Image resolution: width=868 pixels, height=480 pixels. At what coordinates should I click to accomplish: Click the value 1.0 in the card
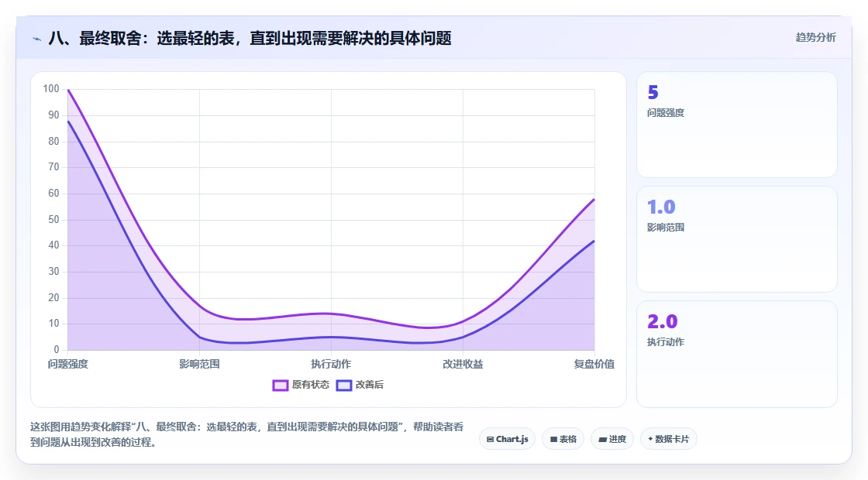pos(662,207)
